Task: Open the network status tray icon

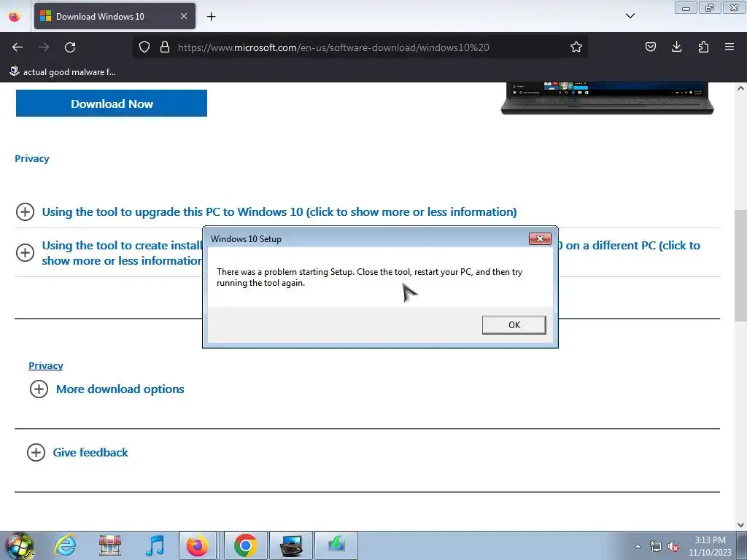Action: [656, 546]
